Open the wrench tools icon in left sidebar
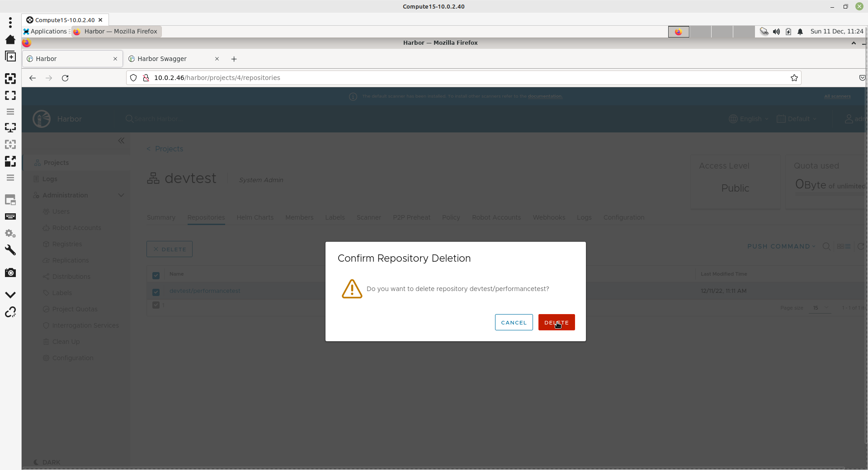Viewport: 868px width, 470px height. [x=10, y=250]
